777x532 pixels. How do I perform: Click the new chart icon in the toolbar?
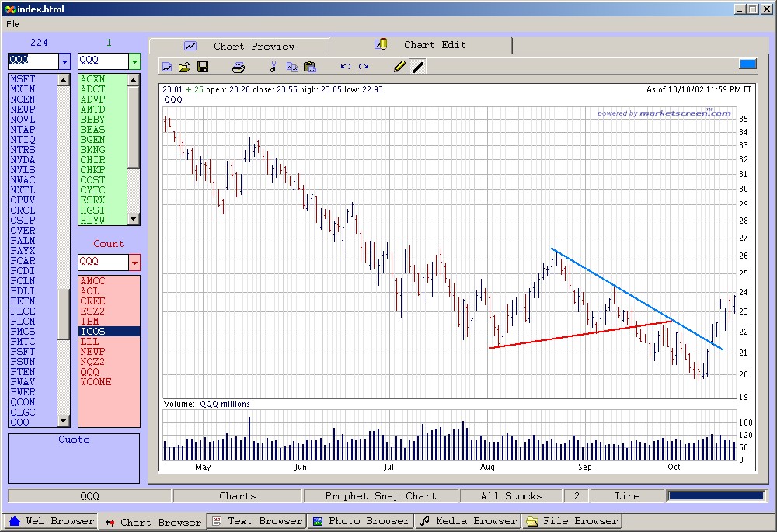(167, 67)
